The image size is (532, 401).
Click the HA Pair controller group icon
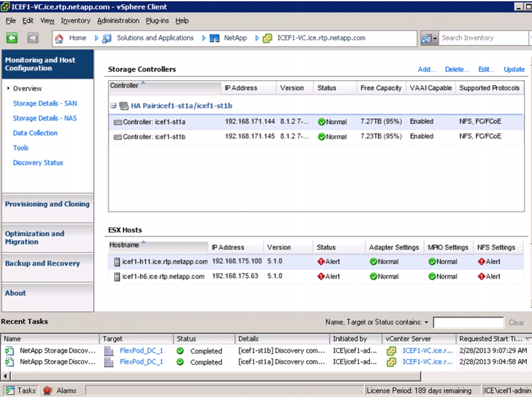(124, 106)
